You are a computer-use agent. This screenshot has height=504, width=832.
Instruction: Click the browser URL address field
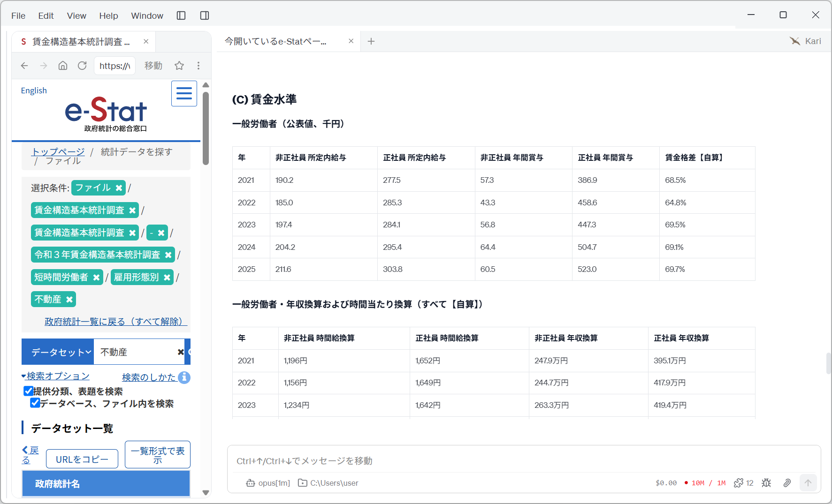[115, 66]
